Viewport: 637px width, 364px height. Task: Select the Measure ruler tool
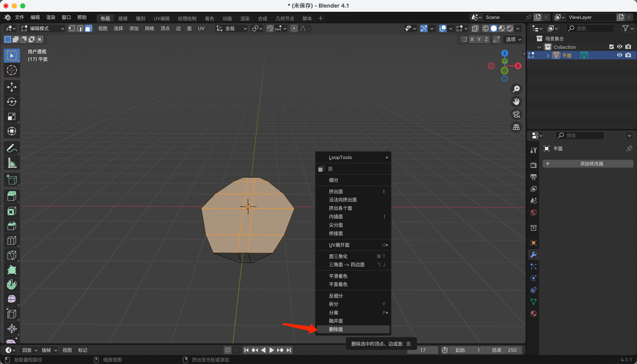coord(12,163)
